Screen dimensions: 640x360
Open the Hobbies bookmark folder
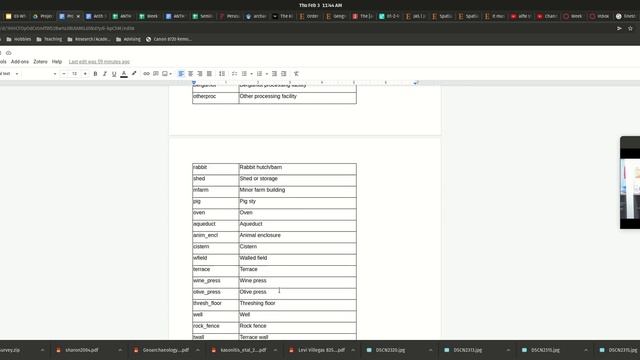tap(19, 39)
